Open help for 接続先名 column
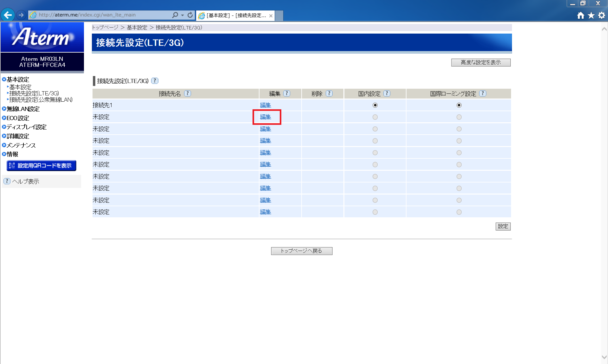The height and width of the screenshot is (364, 608). pos(188,93)
